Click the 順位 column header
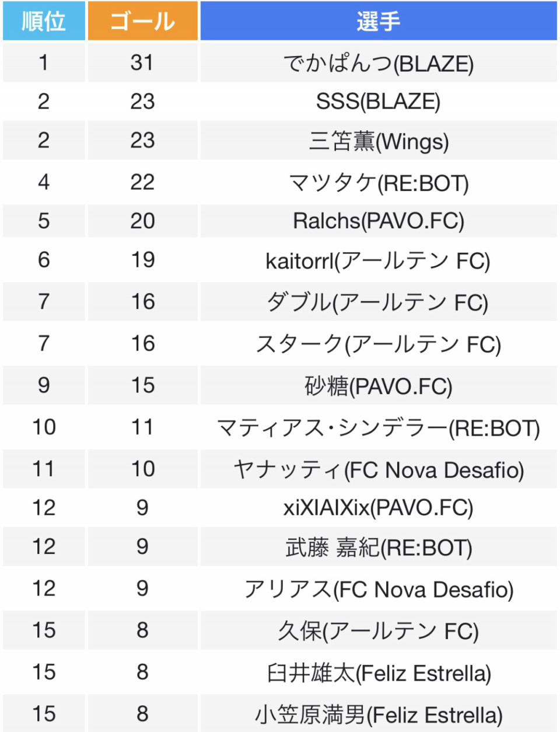 coord(44,21)
